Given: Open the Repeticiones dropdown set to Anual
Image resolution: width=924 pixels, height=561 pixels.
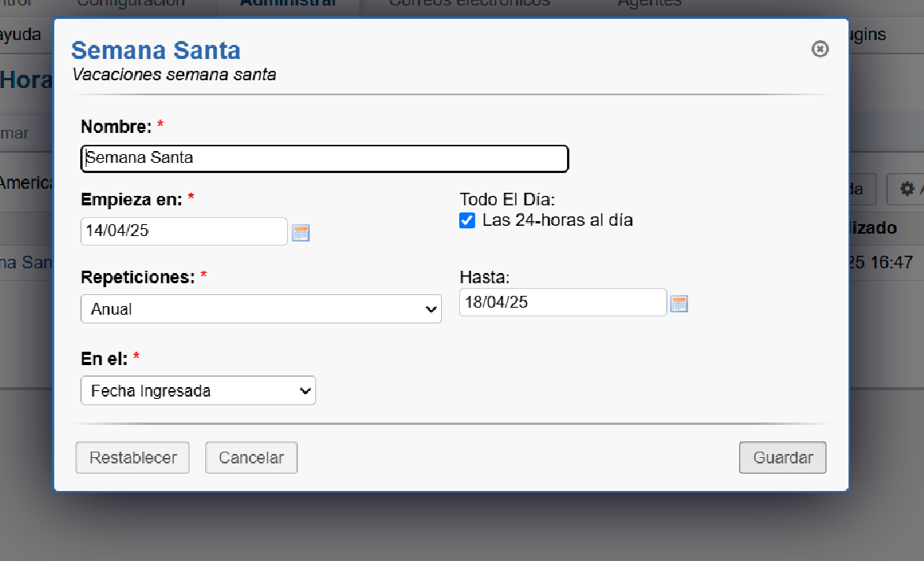Looking at the screenshot, I should (x=261, y=309).
